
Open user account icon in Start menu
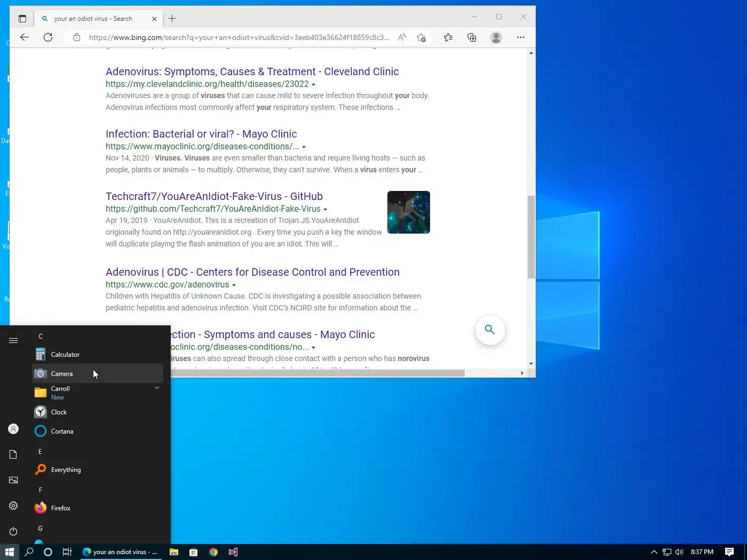click(x=13, y=429)
